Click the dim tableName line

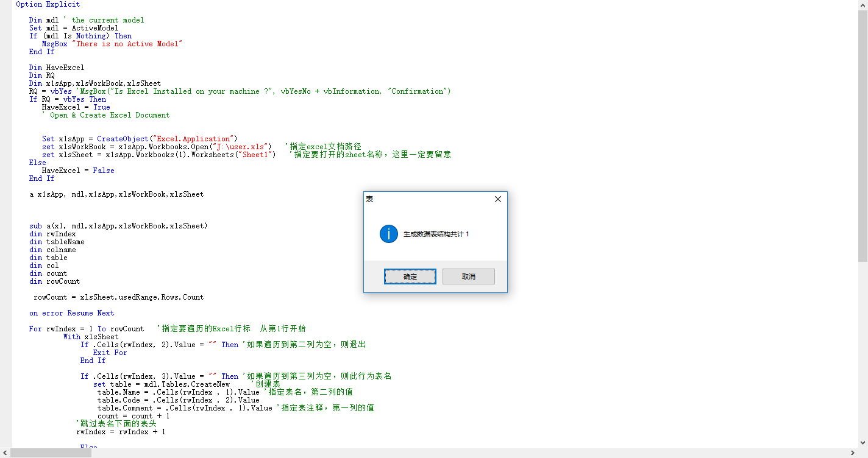coord(57,242)
